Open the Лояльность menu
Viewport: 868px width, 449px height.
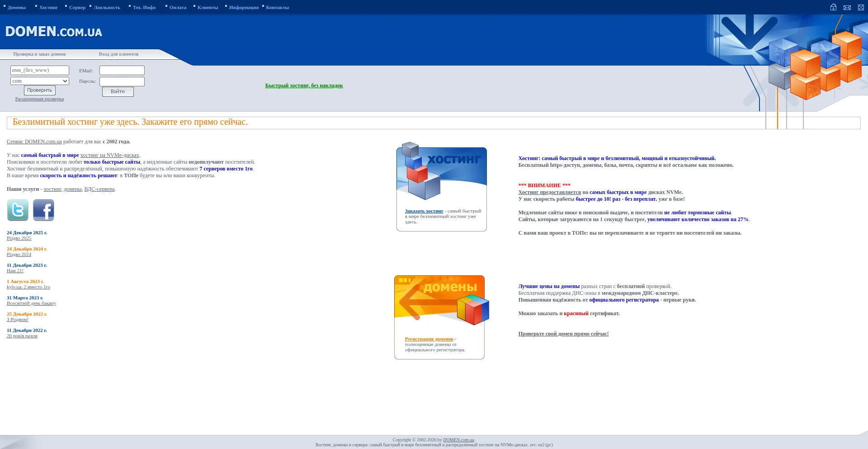tap(107, 7)
